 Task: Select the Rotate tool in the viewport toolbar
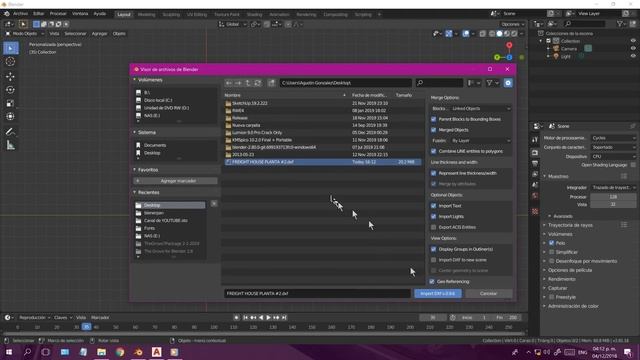(x=11, y=90)
